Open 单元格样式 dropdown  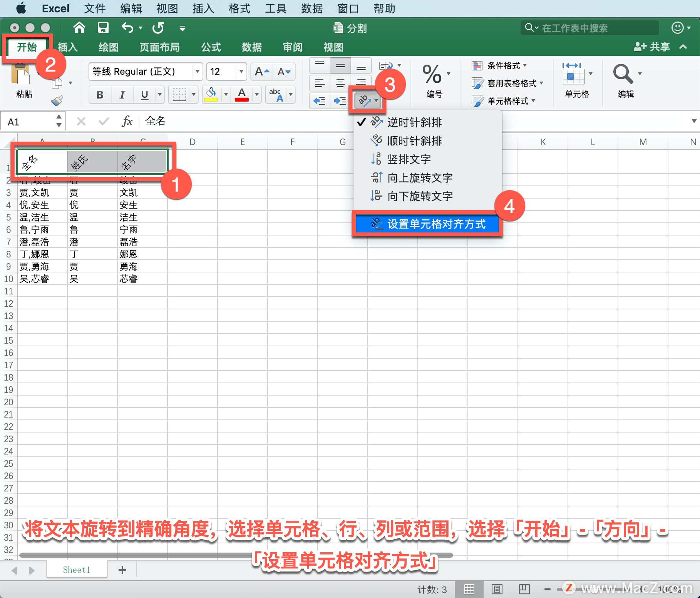504,101
